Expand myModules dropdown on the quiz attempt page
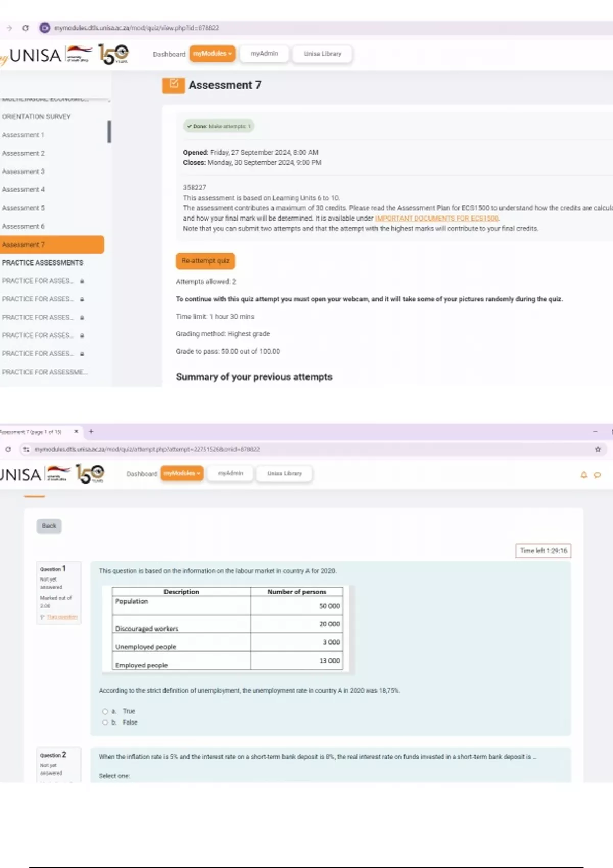The image size is (613, 868). click(x=182, y=473)
